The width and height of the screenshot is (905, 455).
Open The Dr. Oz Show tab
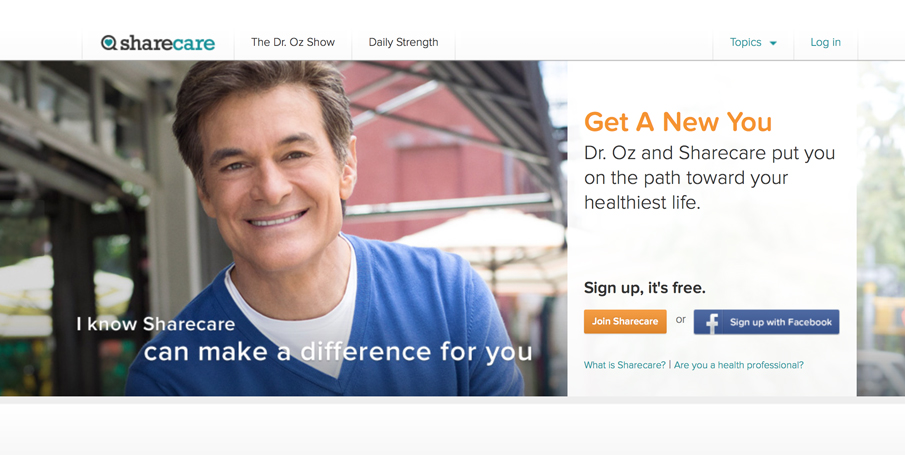[293, 42]
